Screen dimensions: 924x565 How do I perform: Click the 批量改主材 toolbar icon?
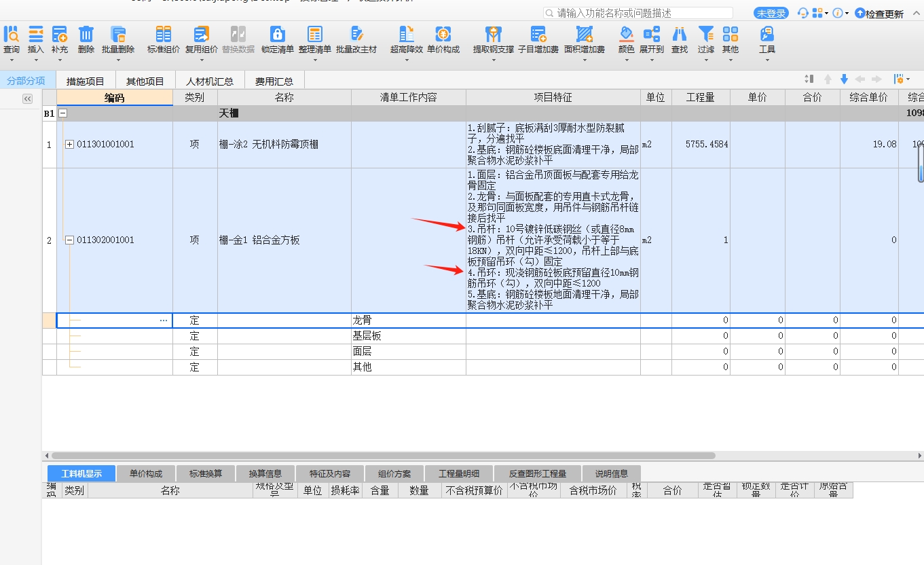(x=356, y=34)
